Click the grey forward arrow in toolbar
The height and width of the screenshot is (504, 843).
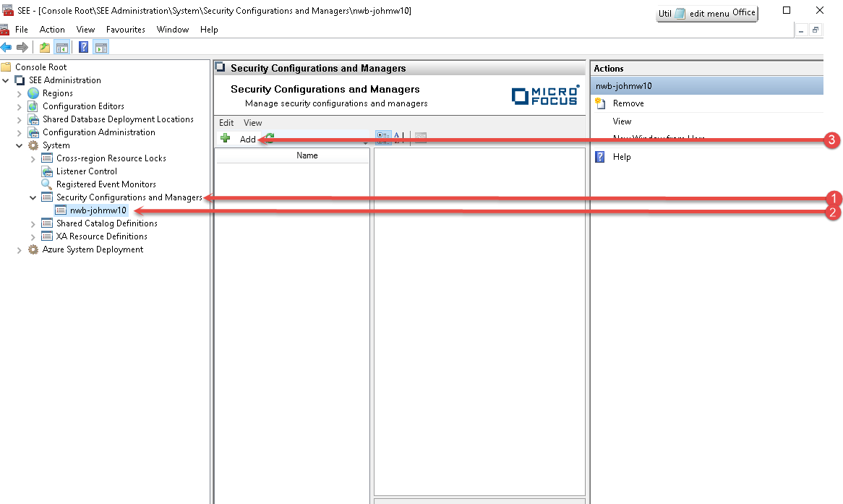pos(22,47)
